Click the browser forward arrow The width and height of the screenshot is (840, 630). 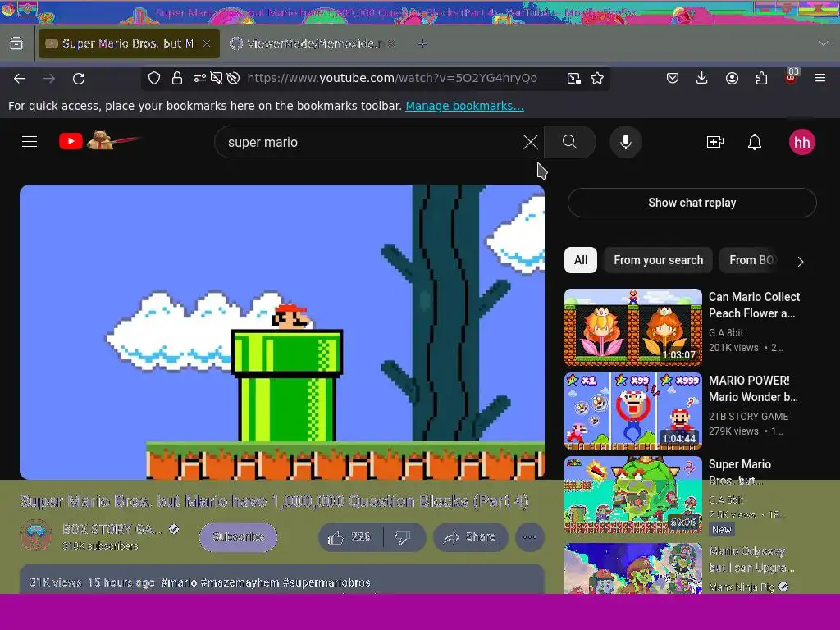(49, 78)
